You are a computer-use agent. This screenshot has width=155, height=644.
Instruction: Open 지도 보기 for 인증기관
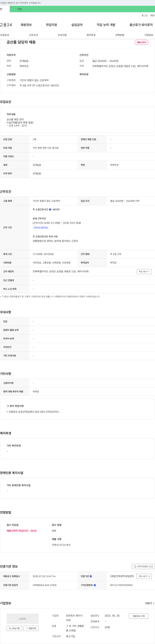144,576
